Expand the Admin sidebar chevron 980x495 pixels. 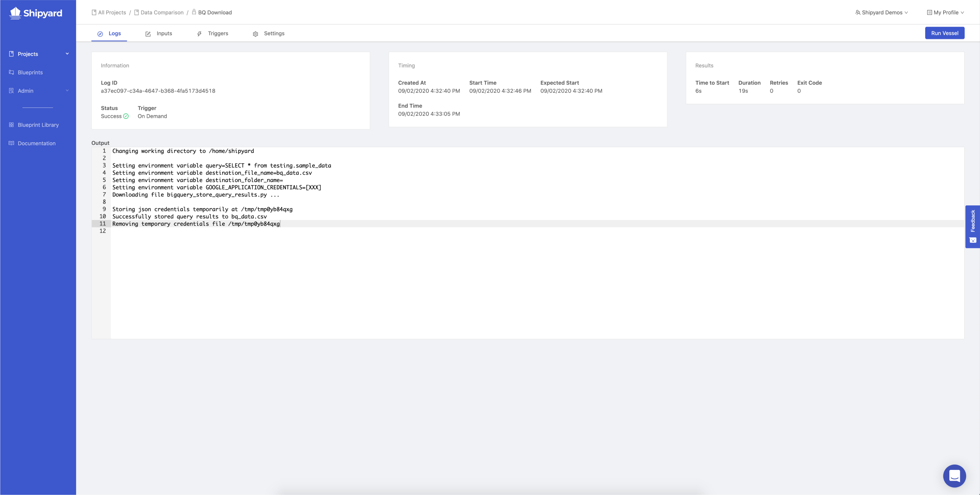point(67,91)
